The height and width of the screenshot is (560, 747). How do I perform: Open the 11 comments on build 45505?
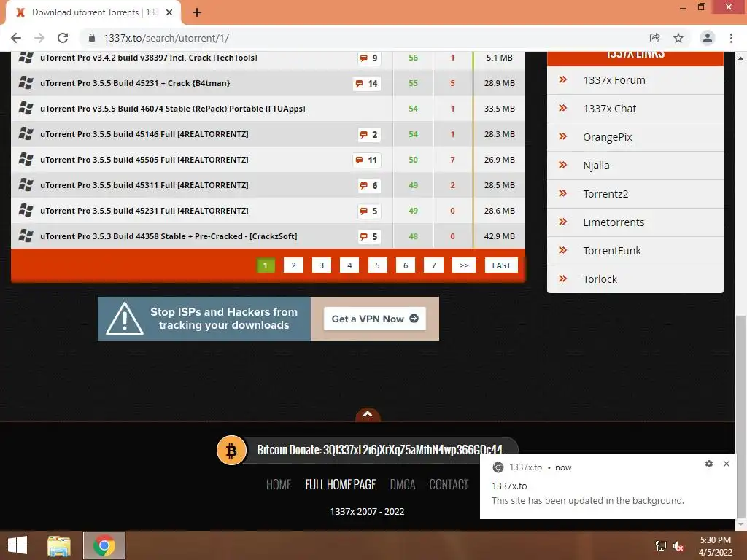pos(366,160)
